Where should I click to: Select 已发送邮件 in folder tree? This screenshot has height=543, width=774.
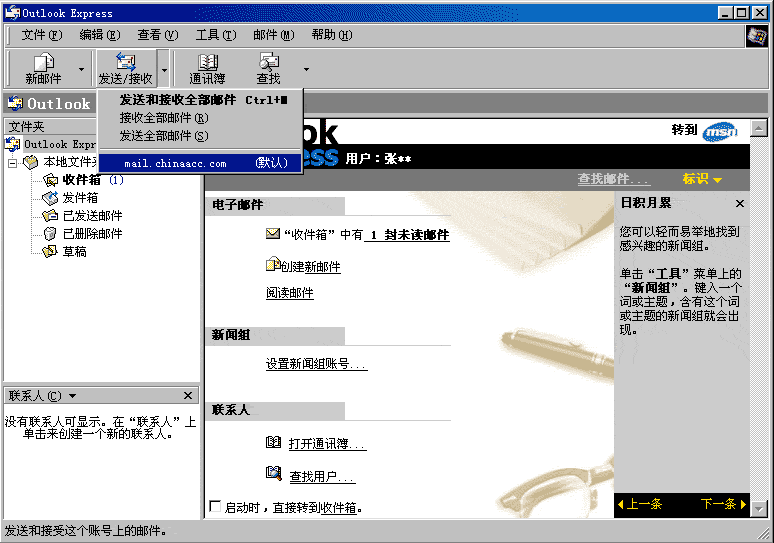(x=92, y=216)
